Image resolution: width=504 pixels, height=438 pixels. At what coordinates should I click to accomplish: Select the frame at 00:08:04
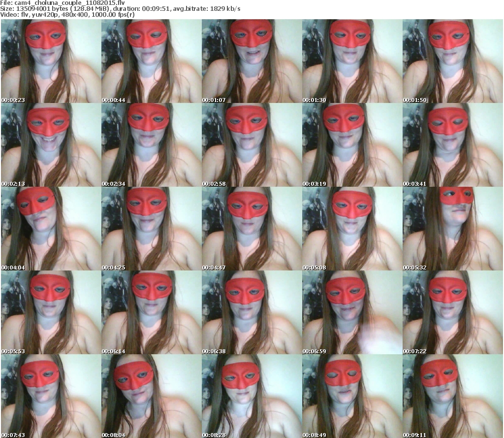[x=152, y=396]
